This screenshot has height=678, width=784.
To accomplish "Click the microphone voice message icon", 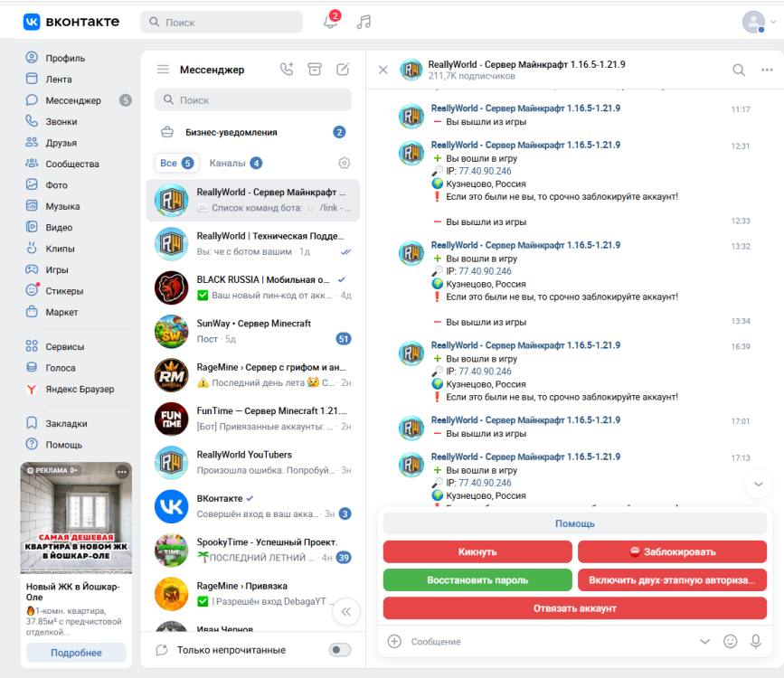I will [x=755, y=642].
